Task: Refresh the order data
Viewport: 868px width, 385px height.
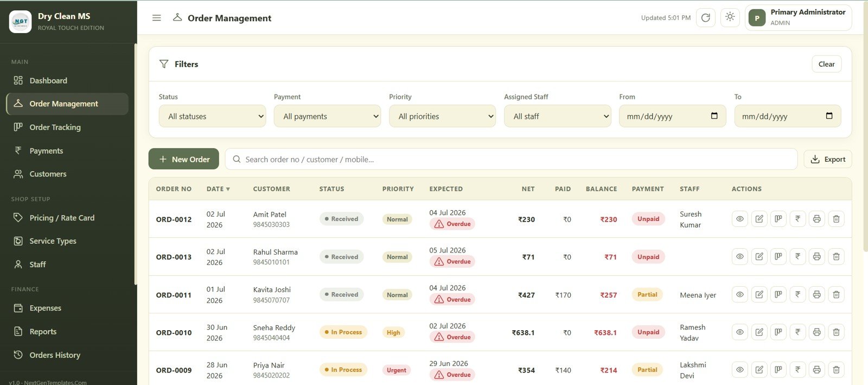Action: 706,18
